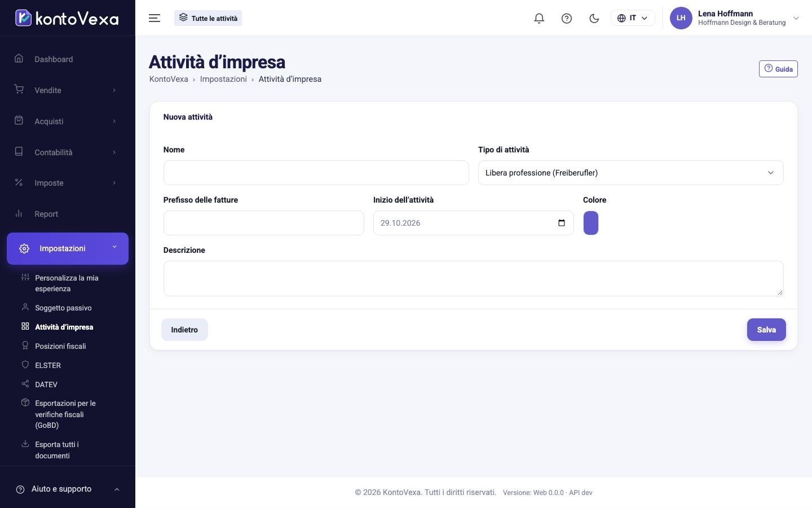Click the kontoVexa logo

(x=67, y=18)
